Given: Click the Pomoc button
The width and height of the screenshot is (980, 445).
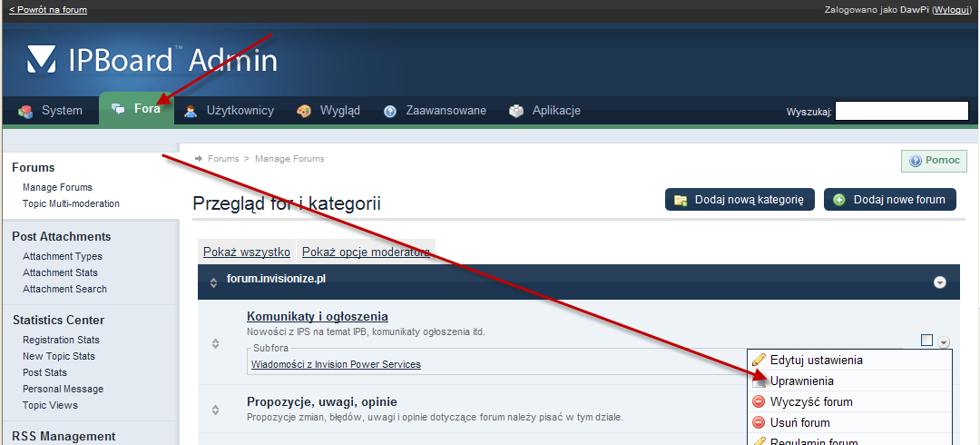Looking at the screenshot, I should pos(934,161).
